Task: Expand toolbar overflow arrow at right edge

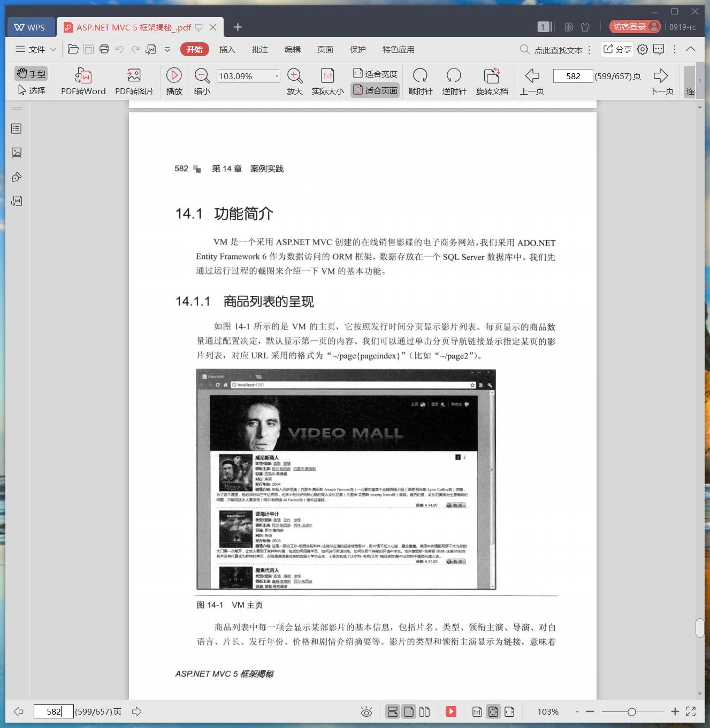Action: click(x=699, y=81)
